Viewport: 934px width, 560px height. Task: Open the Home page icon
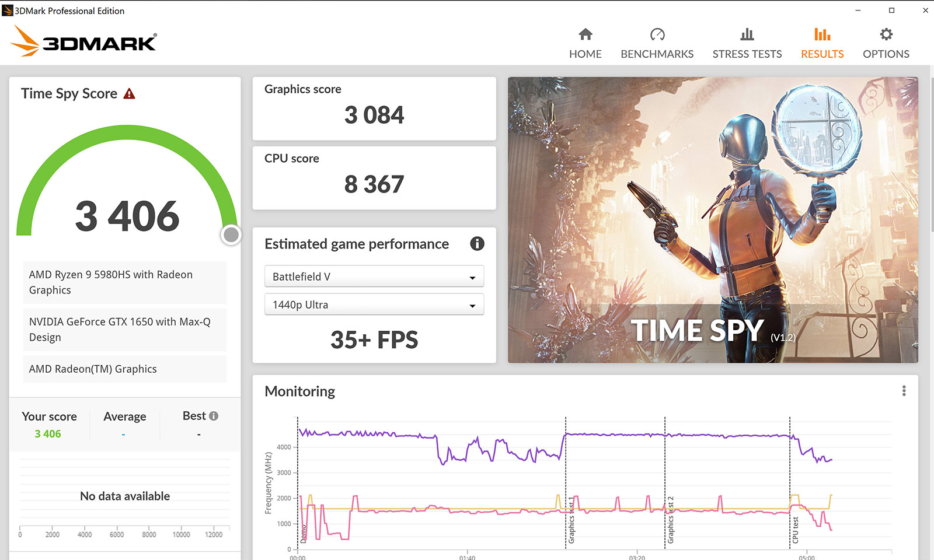[x=586, y=34]
